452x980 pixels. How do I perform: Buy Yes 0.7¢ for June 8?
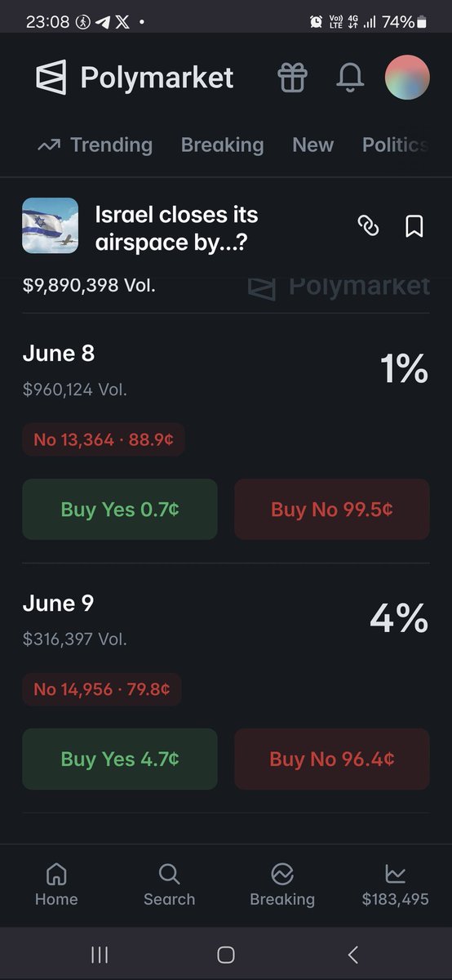(x=120, y=510)
